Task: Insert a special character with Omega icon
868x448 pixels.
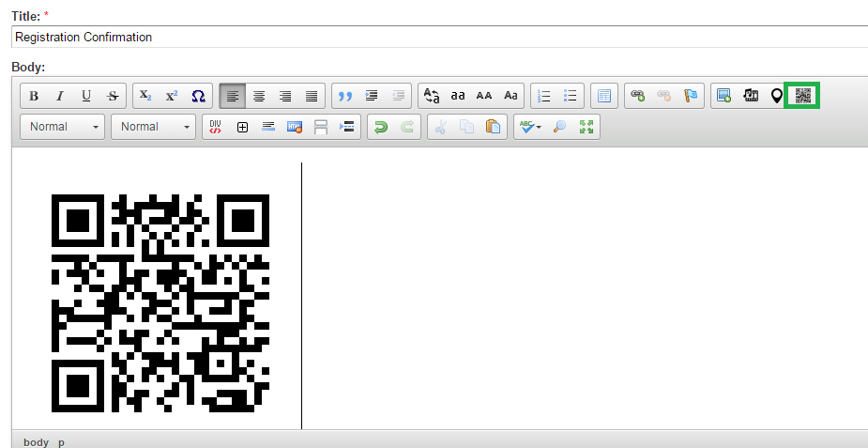Action: (x=198, y=96)
